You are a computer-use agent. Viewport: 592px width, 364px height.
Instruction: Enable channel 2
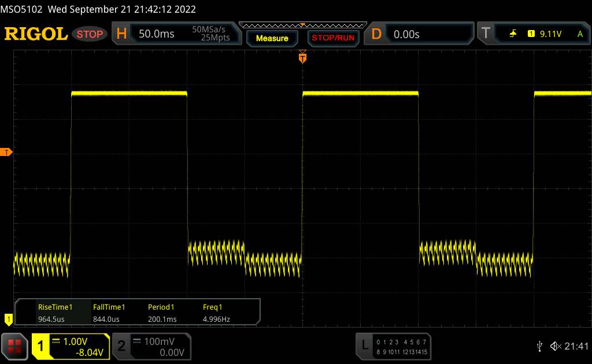(121, 346)
